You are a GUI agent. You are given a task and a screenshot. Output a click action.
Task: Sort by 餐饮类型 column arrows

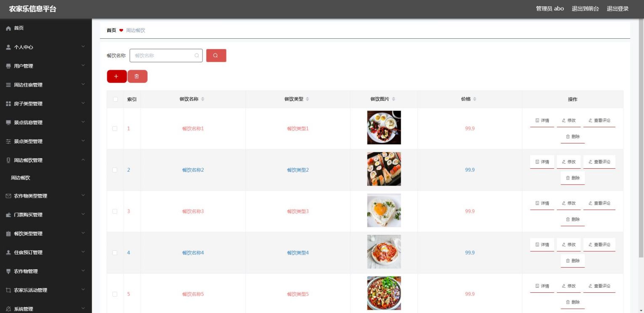pyautogui.click(x=307, y=99)
